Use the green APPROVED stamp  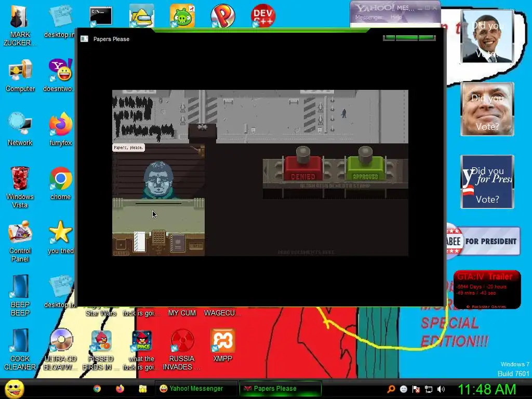(x=365, y=165)
